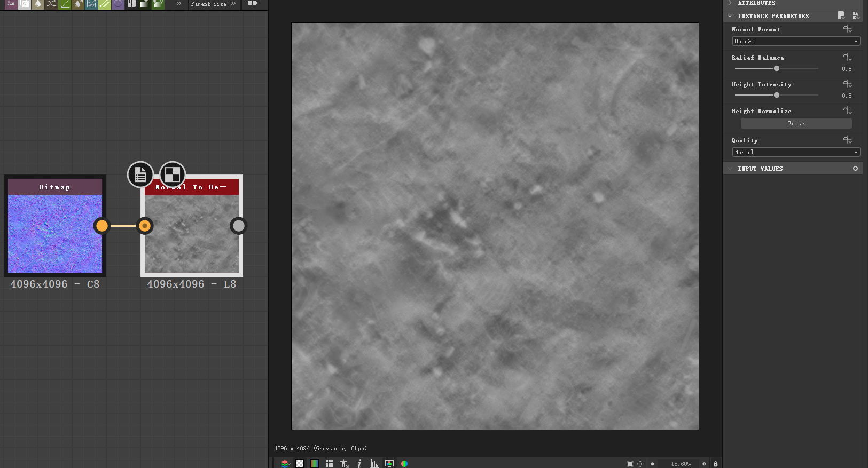Add a Distance node (ruler icon)
This screenshot has width=868, height=468.
(104, 4)
